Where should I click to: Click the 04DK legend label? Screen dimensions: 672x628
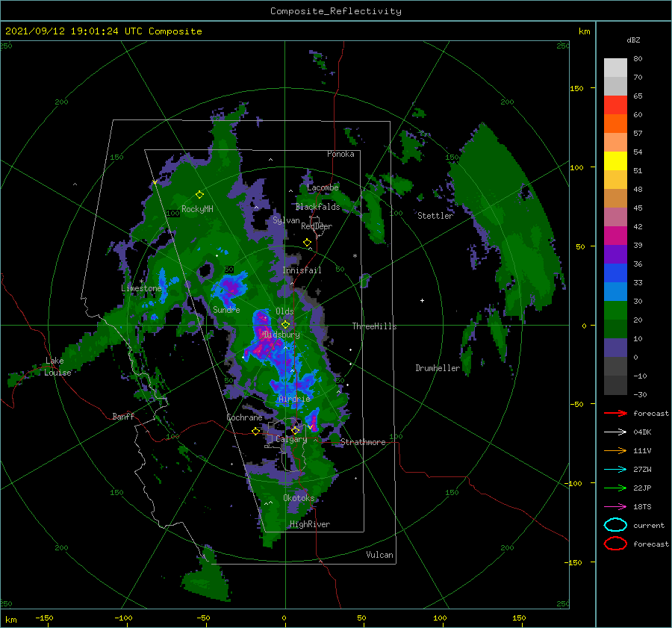click(642, 432)
